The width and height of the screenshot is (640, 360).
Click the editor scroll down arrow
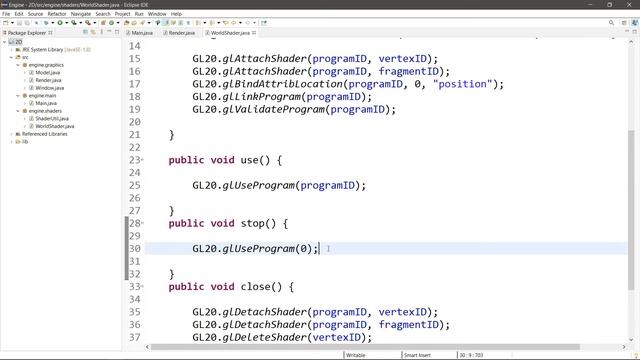click(631, 340)
